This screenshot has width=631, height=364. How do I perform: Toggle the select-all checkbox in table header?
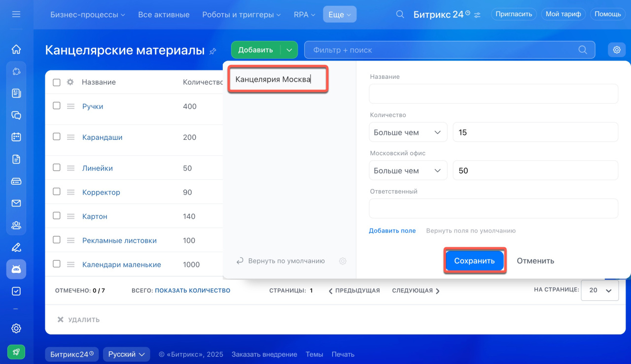(56, 82)
